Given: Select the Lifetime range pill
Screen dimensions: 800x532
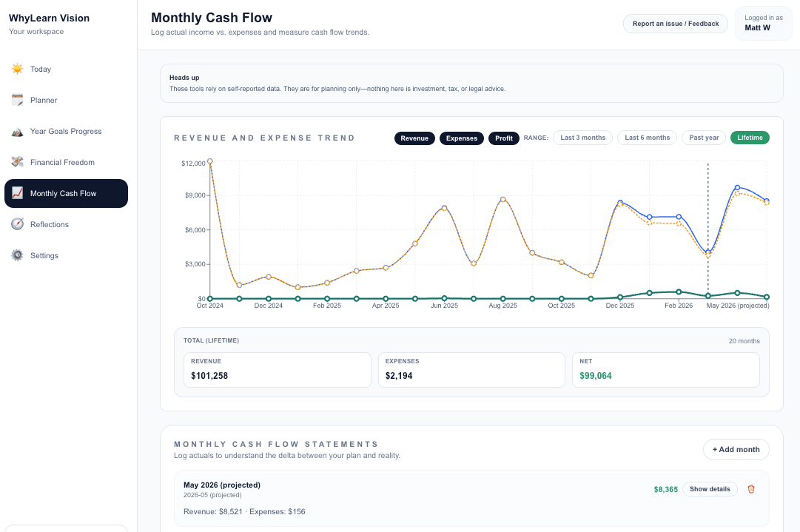Looking at the screenshot, I should click(750, 138).
